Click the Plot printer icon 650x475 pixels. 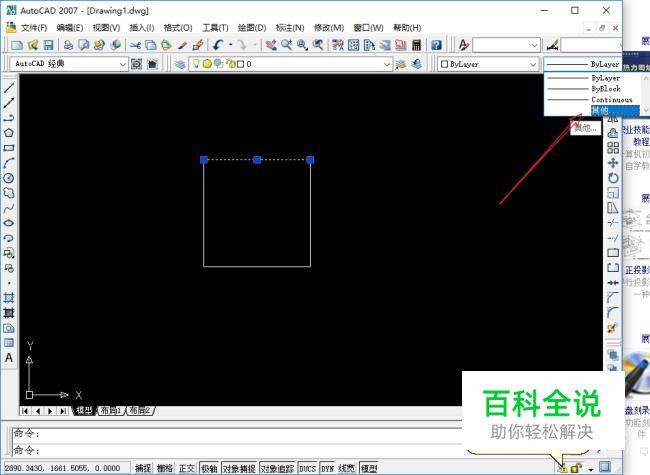(68, 45)
